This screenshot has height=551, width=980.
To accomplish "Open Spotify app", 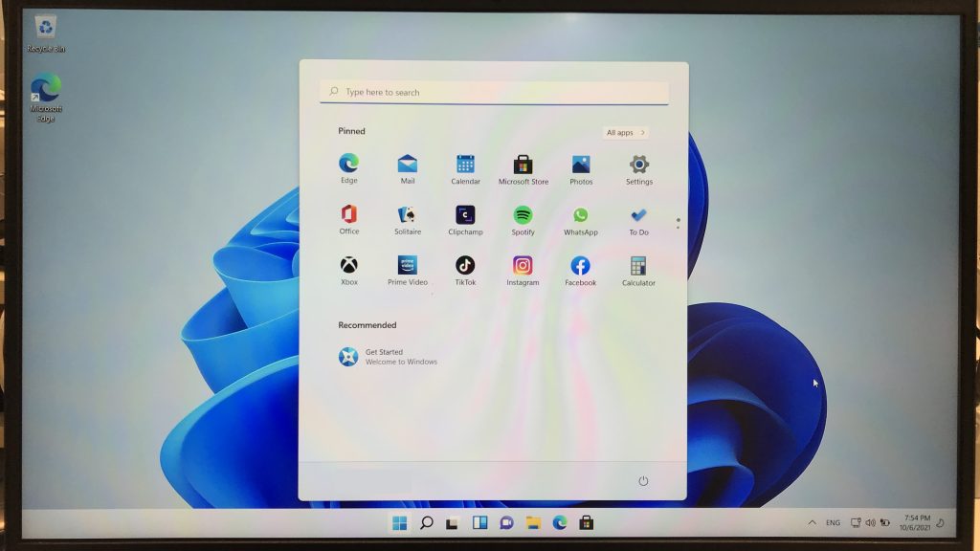I will click(x=523, y=221).
